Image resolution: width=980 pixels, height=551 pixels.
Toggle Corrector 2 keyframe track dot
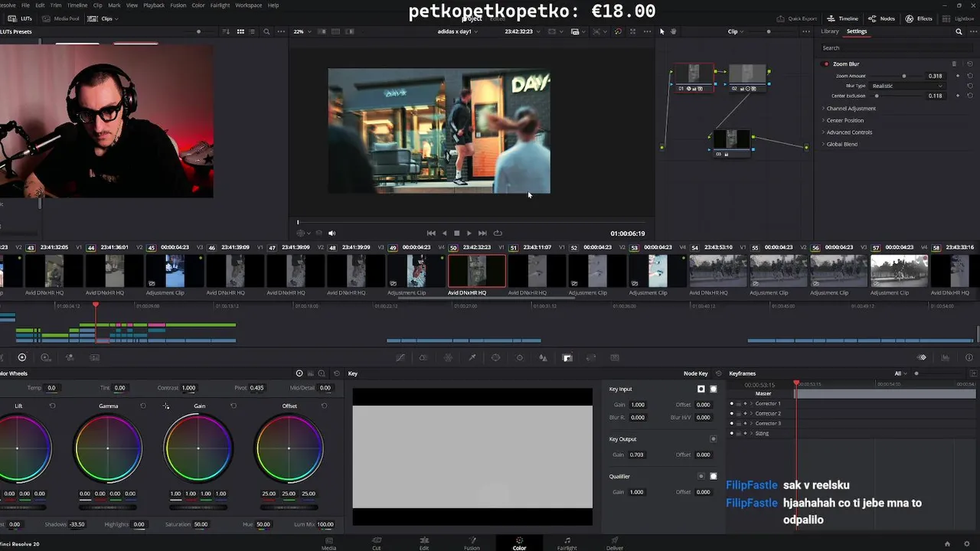point(731,413)
